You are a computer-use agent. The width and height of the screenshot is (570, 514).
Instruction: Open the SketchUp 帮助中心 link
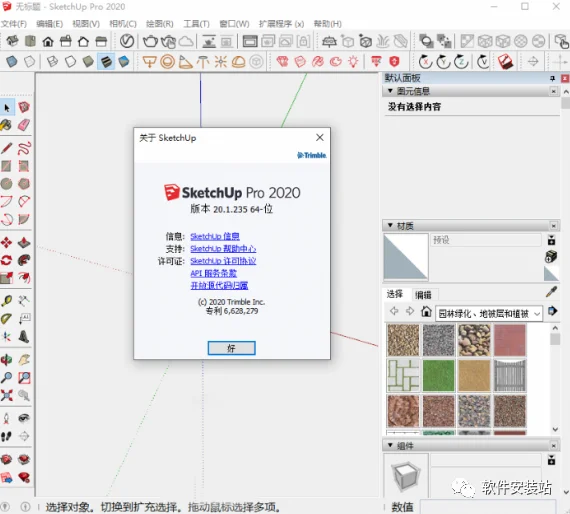point(223,249)
